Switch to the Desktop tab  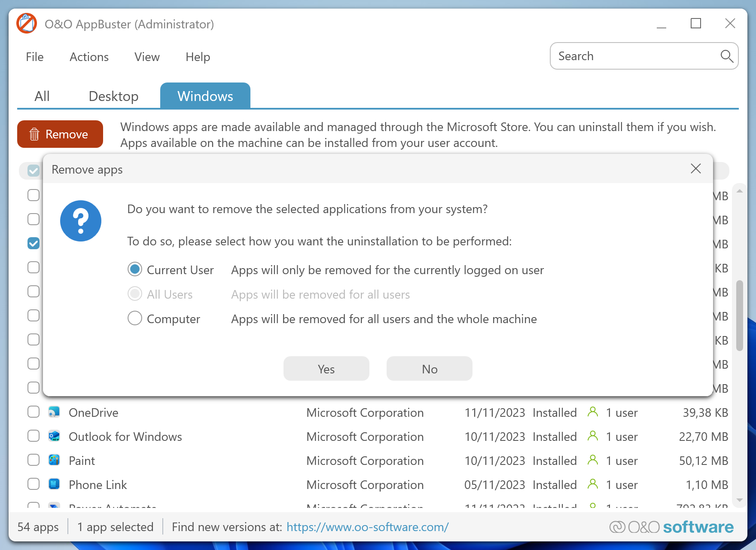113,96
